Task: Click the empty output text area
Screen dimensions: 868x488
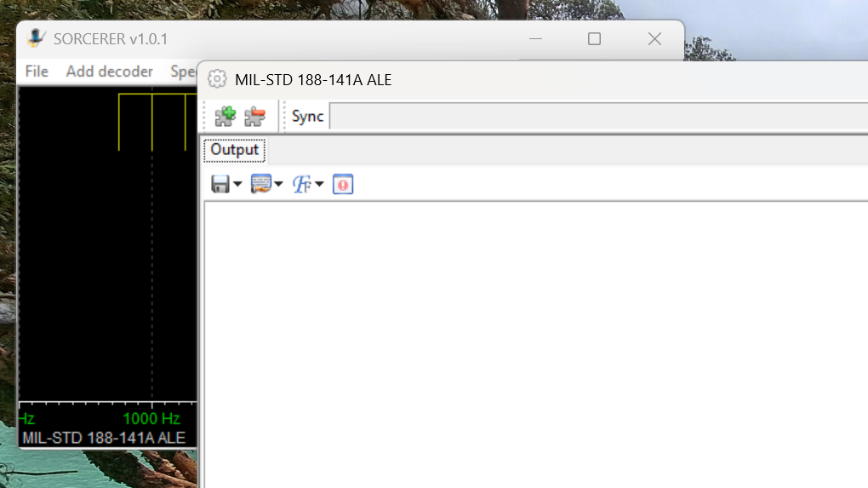Action: [x=536, y=345]
